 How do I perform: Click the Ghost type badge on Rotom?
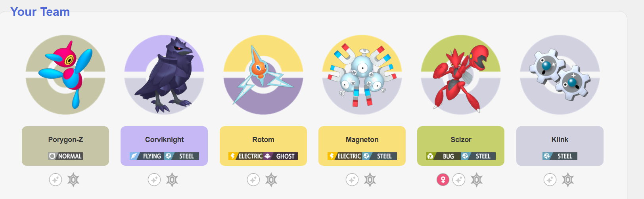point(281,156)
